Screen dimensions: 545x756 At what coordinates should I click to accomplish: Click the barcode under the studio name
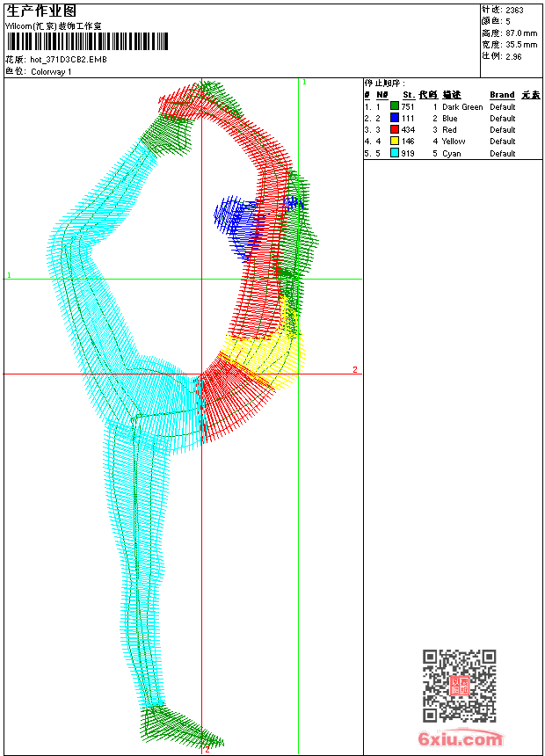(x=87, y=41)
